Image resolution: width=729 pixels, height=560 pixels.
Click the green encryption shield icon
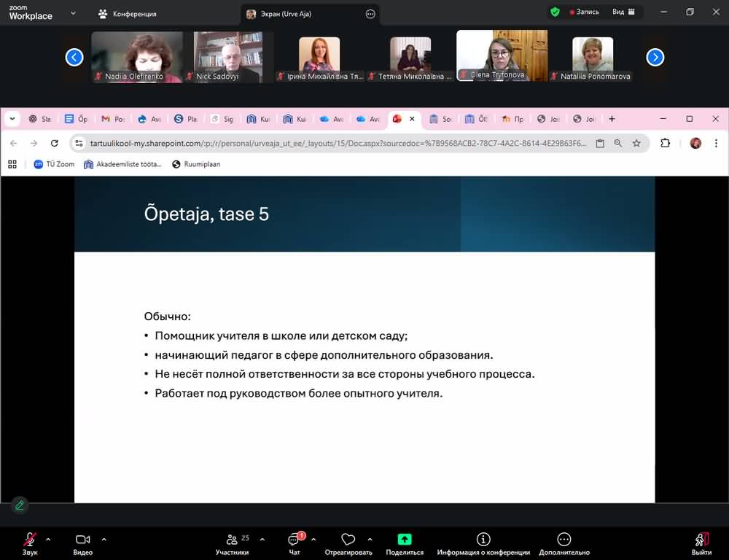coord(555,12)
